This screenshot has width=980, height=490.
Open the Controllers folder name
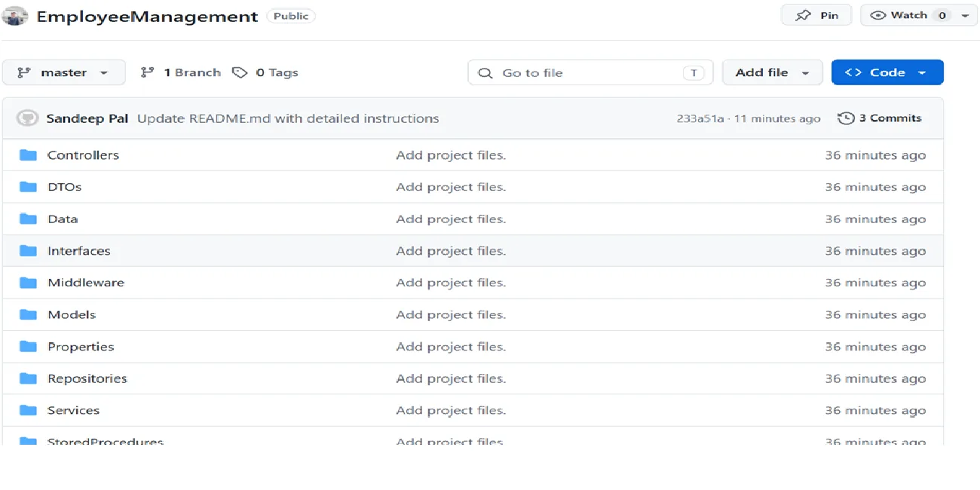point(83,155)
